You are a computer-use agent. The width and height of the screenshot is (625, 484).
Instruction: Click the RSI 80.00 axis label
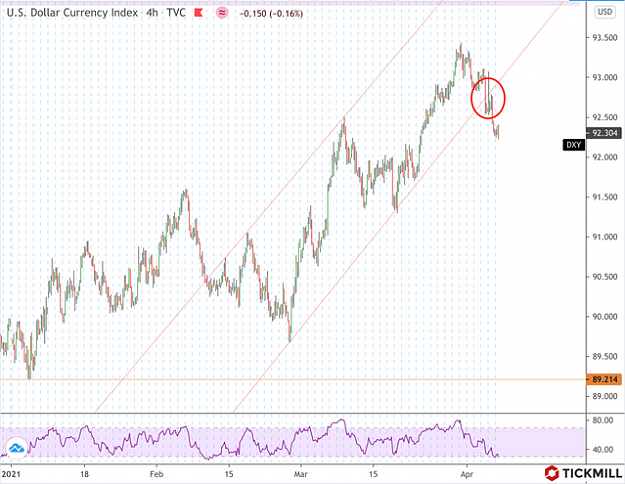click(x=603, y=420)
